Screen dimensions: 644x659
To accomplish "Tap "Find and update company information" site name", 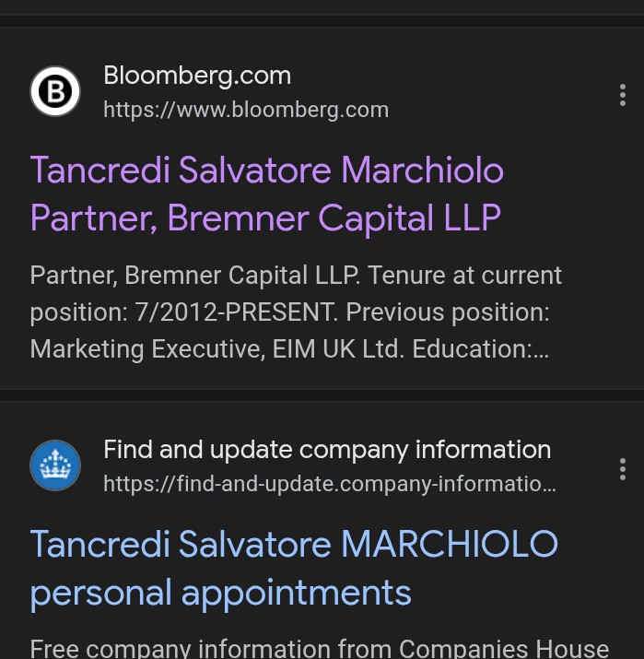I will click(x=327, y=450).
